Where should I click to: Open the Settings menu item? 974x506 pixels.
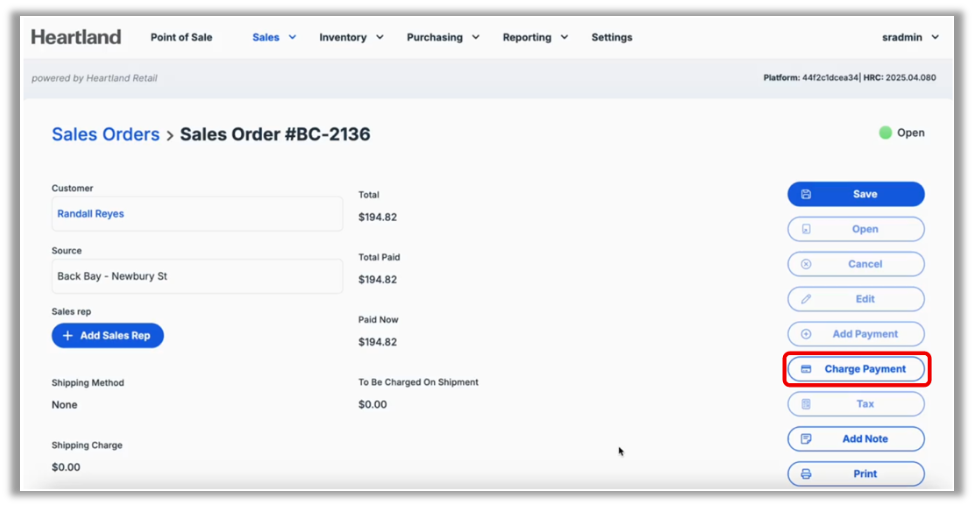click(612, 37)
